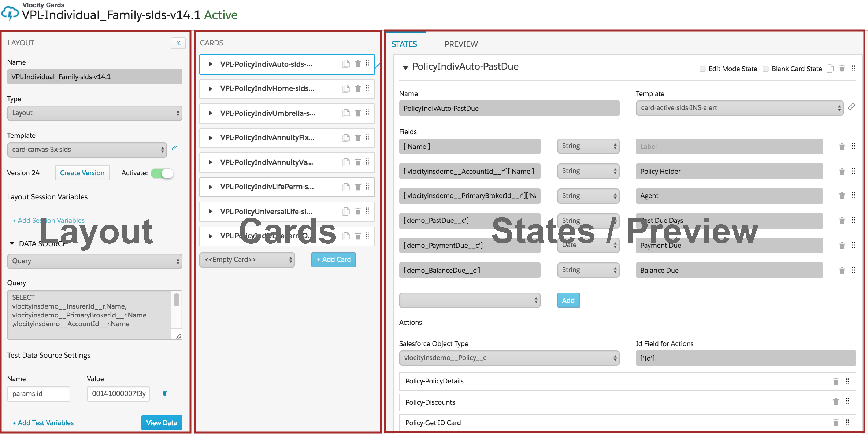Open the card-canvas-3x-slds template dropdown

click(x=87, y=150)
